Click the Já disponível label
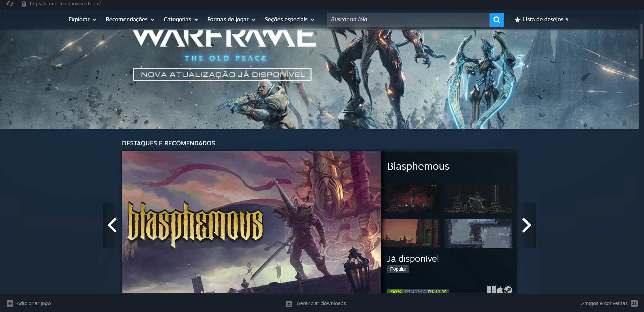Viewport: 644px width, 312px height. point(413,259)
